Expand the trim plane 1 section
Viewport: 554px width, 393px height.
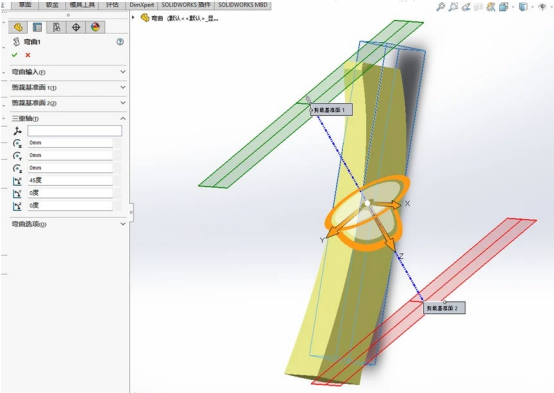(x=67, y=87)
